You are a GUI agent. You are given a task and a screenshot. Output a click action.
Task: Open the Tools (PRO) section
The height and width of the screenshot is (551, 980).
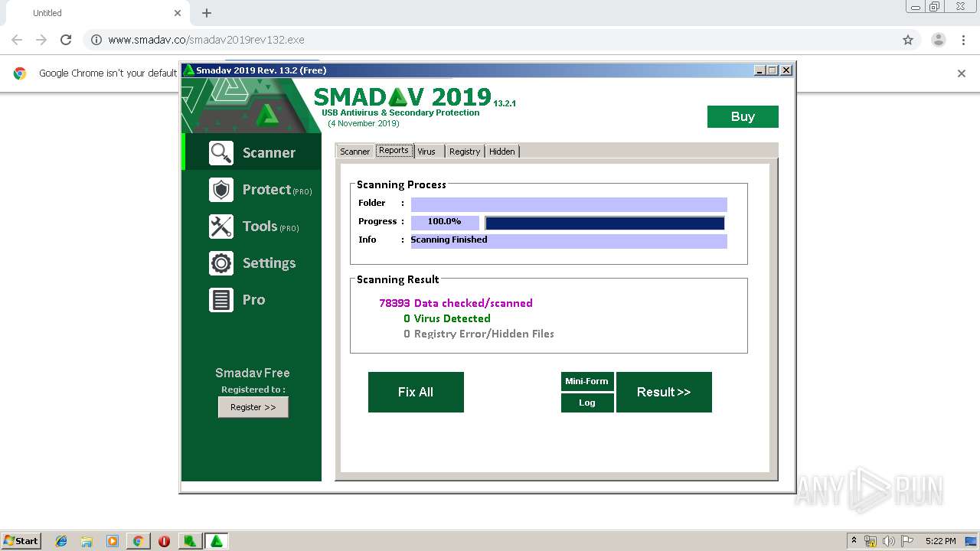252,227
